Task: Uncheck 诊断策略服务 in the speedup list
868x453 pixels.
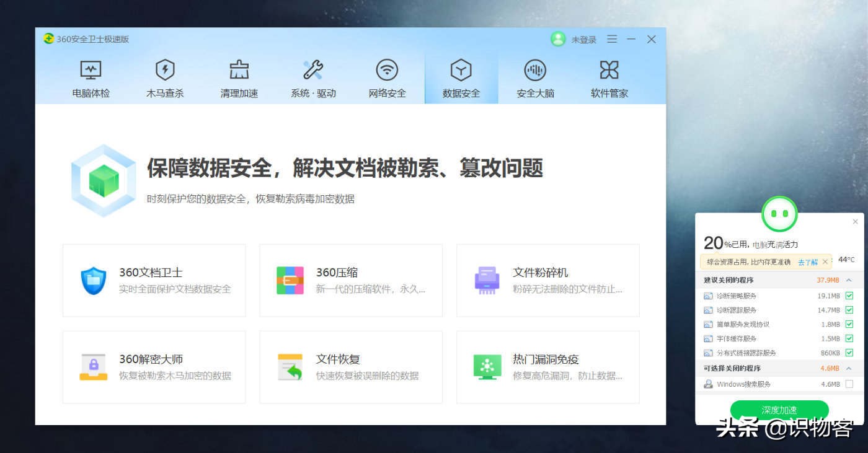Action: tap(849, 296)
